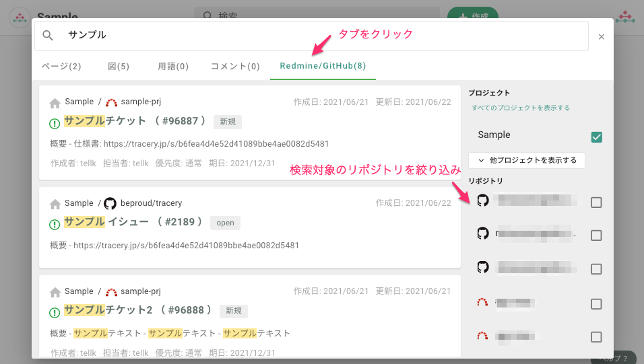Click sample-prj text in first card
This screenshot has height=364, width=644.
(x=141, y=102)
